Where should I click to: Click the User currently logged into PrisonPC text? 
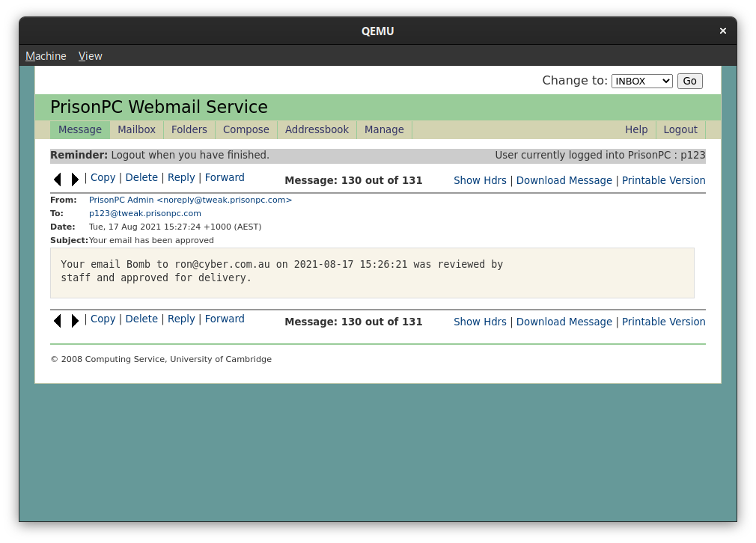click(600, 155)
